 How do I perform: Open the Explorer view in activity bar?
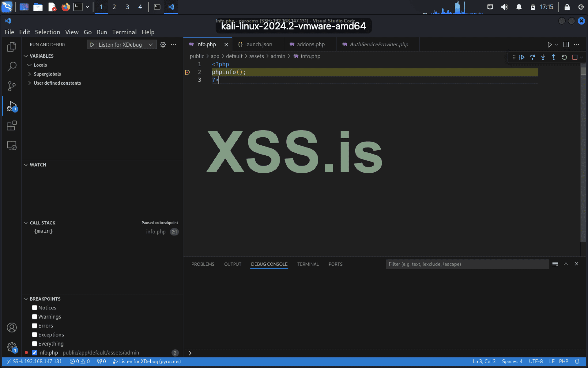(x=12, y=47)
